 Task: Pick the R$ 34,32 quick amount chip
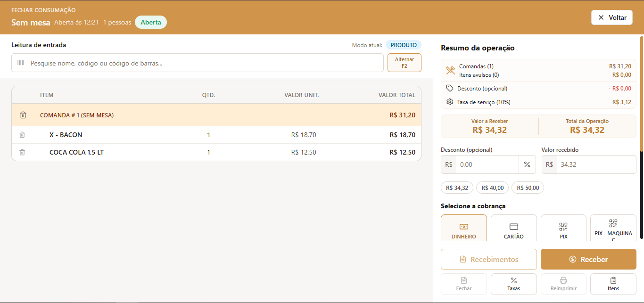click(x=457, y=188)
